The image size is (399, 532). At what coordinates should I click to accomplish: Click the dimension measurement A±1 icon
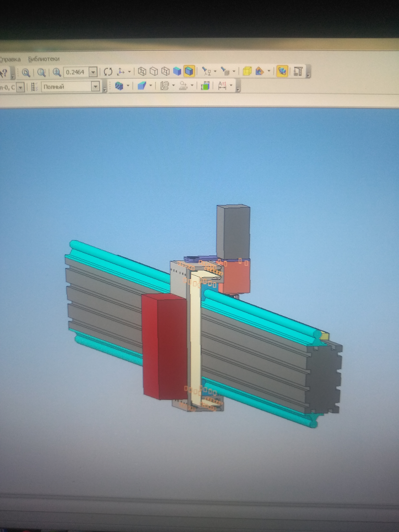pos(223,86)
